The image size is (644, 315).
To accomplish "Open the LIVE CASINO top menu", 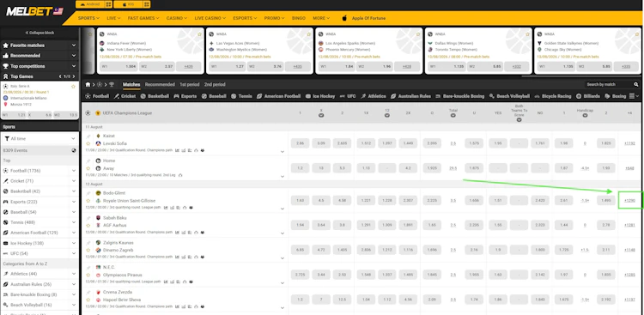I will coord(210,18).
